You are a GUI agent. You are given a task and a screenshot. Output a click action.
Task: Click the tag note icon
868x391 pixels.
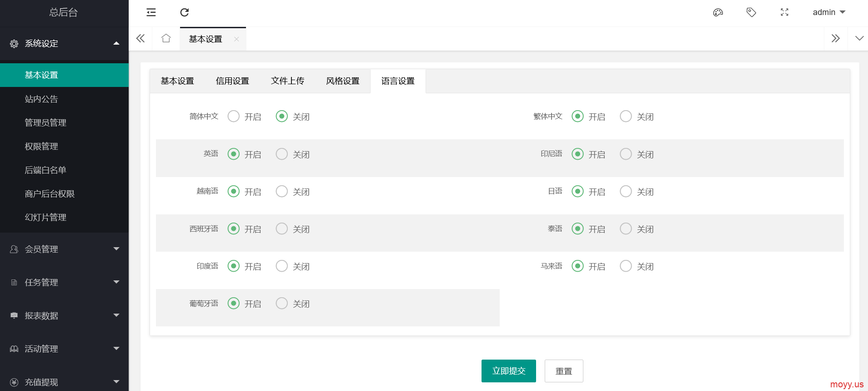[751, 12]
